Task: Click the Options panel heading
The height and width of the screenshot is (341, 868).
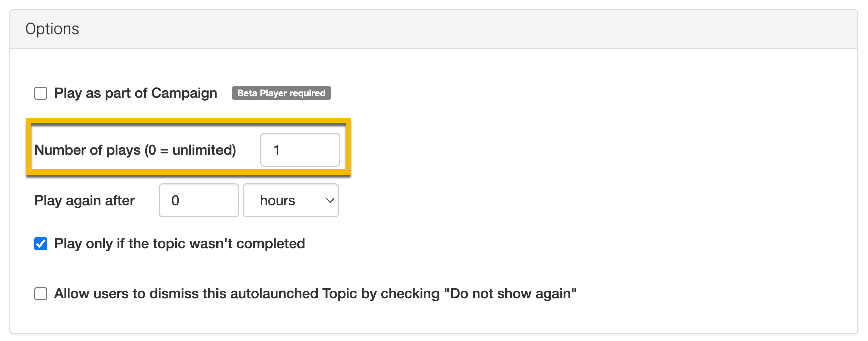Action: click(52, 29)
